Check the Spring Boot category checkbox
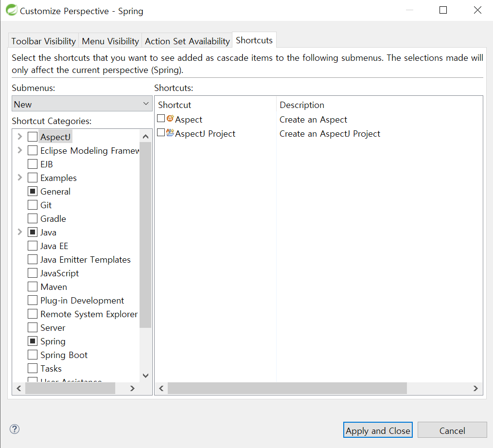The height and width of the screenshot is (448, 493). click(x=33, y=355)
